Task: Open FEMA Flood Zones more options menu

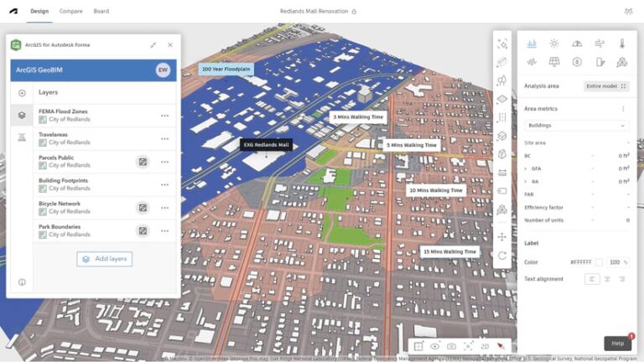Action: [x=164, y=116]
